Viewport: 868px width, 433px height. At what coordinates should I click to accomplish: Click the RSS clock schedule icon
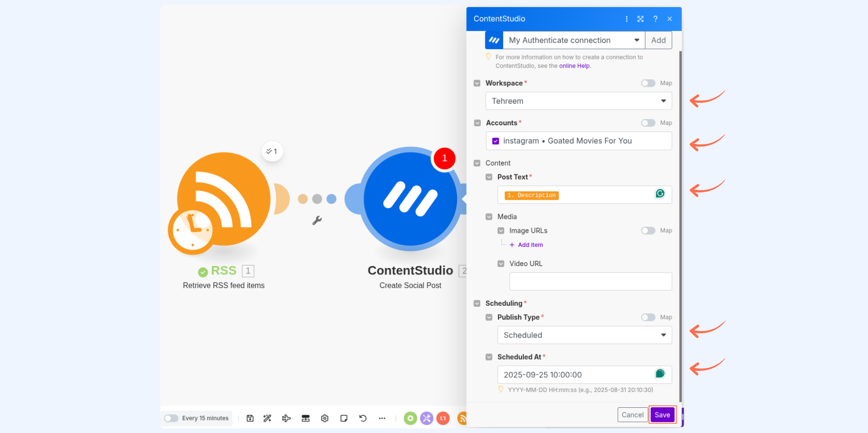(x=192, y=231)
